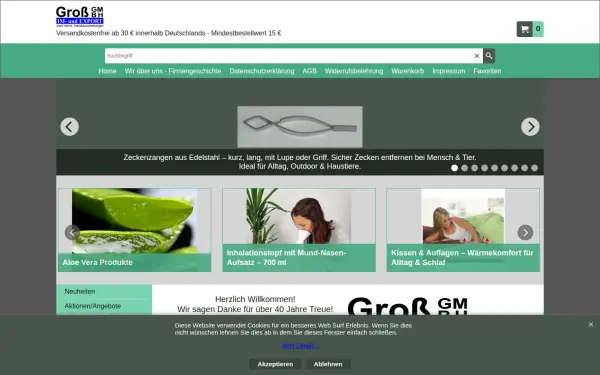Click Danke für über 40 Jahre Treue text

[x=255, y=309]
